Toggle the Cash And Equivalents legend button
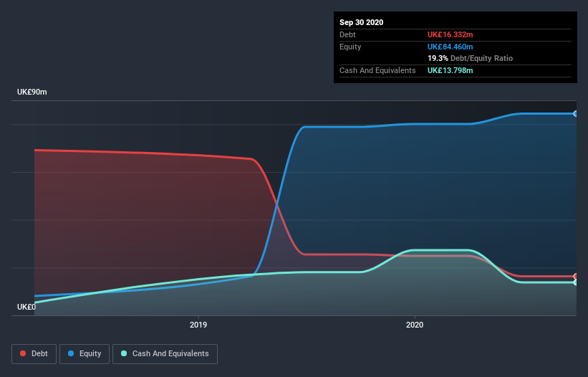 (165, 354)
